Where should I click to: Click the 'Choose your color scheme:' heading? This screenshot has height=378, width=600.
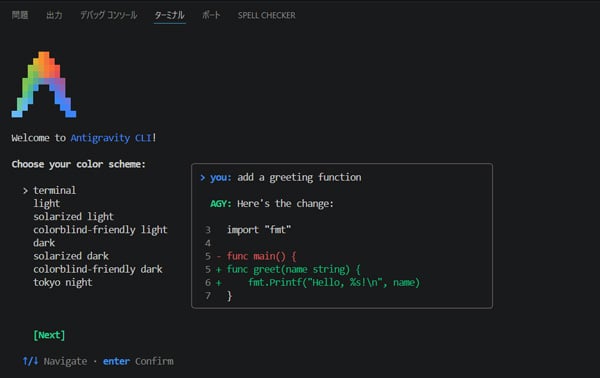[x=78, y=164]
